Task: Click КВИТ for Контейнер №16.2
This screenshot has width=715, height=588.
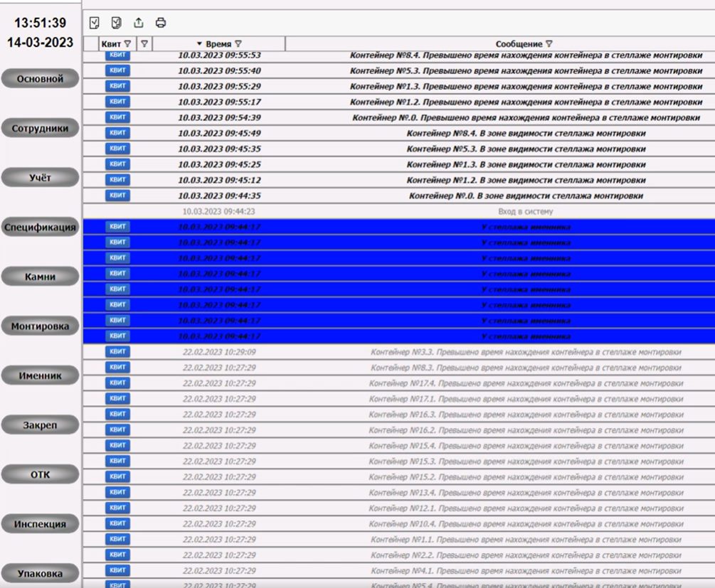Action: click(117, 429)
